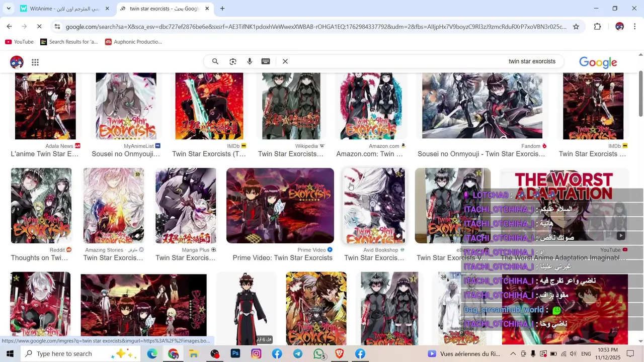This screenshot has width=644, height=362.
Task: Open the on-screen keyboard input tool
Action: 266,61
